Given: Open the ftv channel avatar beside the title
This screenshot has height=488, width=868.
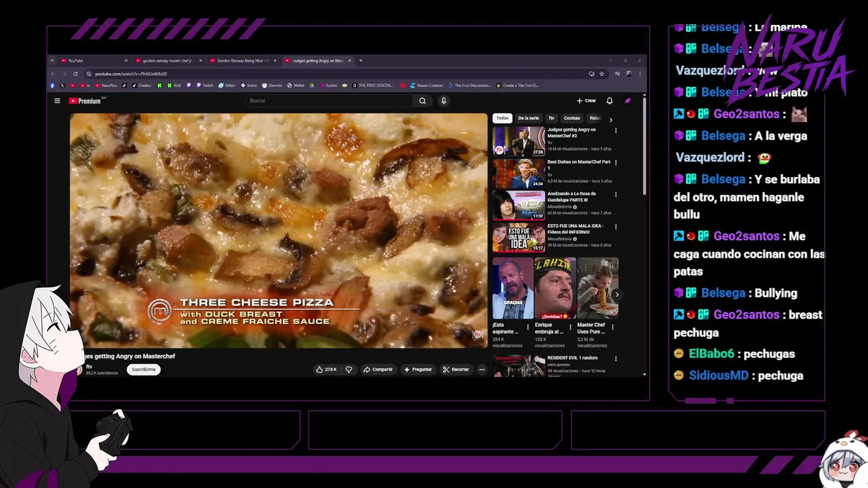Looking at the screenshot, I should (79, 369).
